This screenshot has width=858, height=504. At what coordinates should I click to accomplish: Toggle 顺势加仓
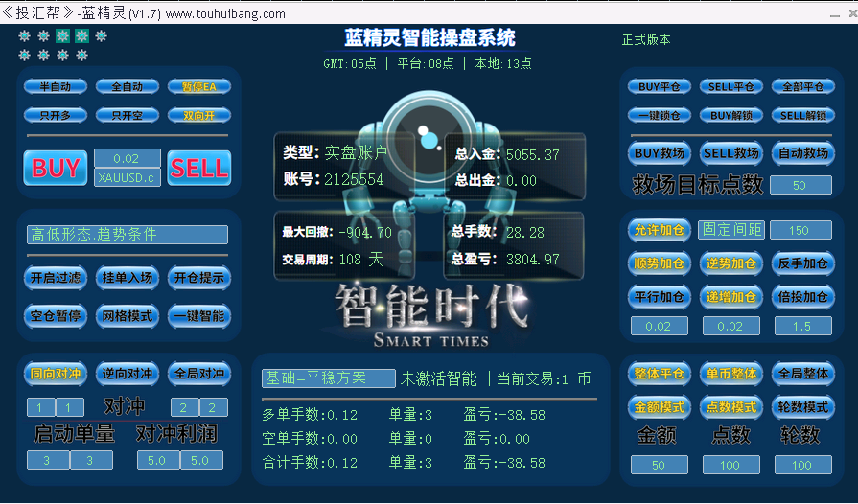[x=660, y=263]
